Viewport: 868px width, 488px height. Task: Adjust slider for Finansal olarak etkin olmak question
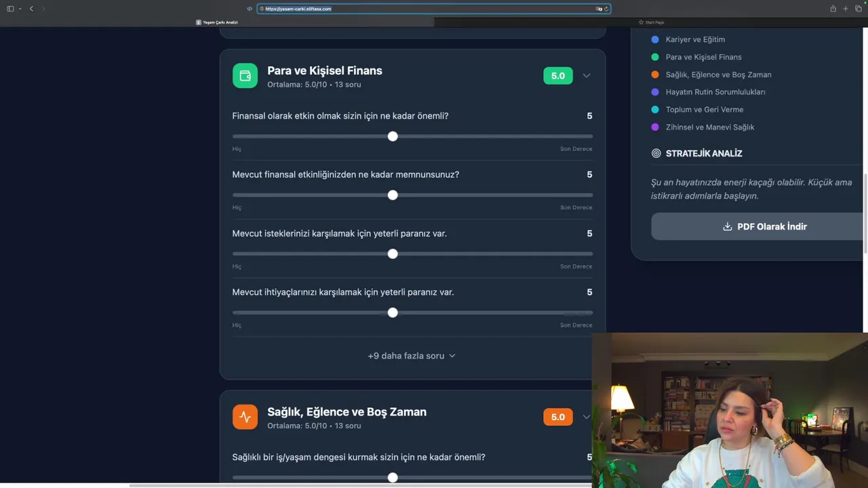pyautogui.click(x=412, y=136)
